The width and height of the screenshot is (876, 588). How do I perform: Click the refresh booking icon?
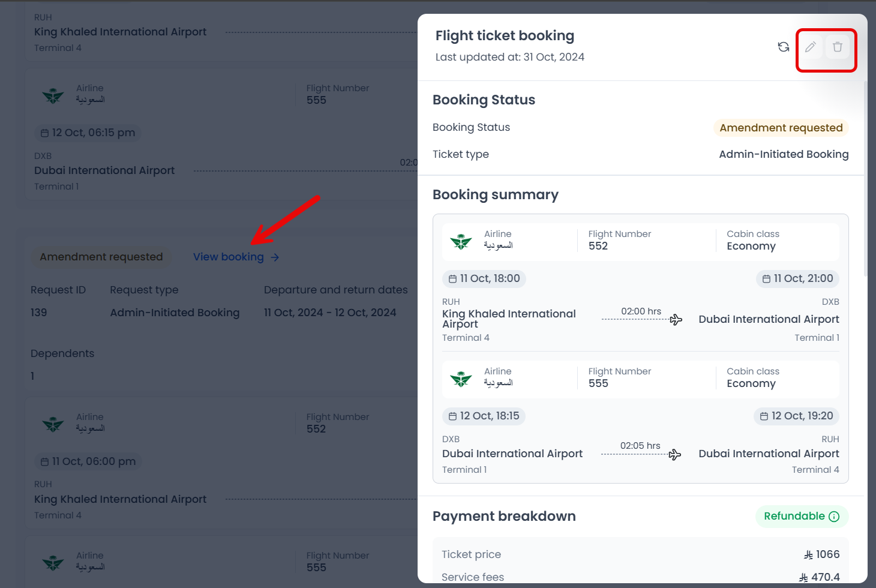784,47
